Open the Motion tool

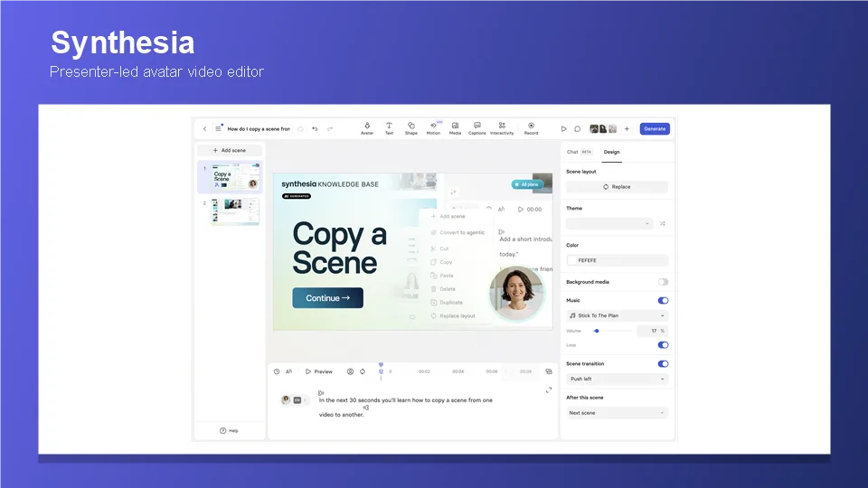coord(433,128)
